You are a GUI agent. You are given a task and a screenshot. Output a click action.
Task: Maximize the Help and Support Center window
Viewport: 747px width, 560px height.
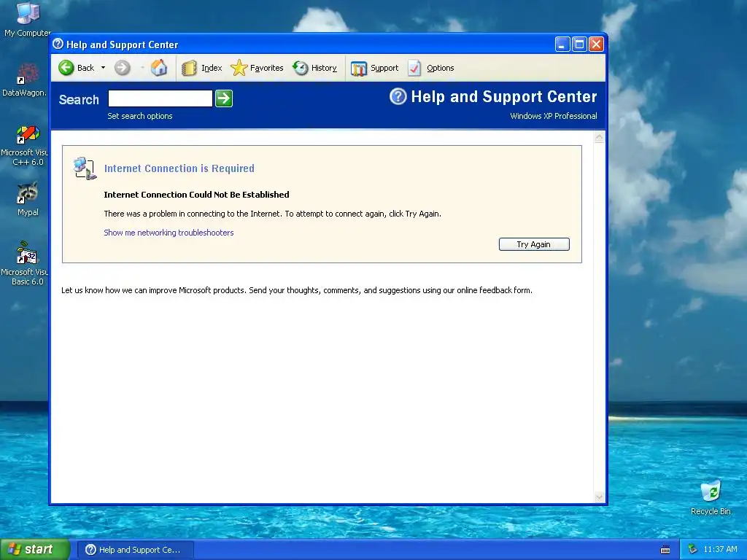click(x=579, y=44)
